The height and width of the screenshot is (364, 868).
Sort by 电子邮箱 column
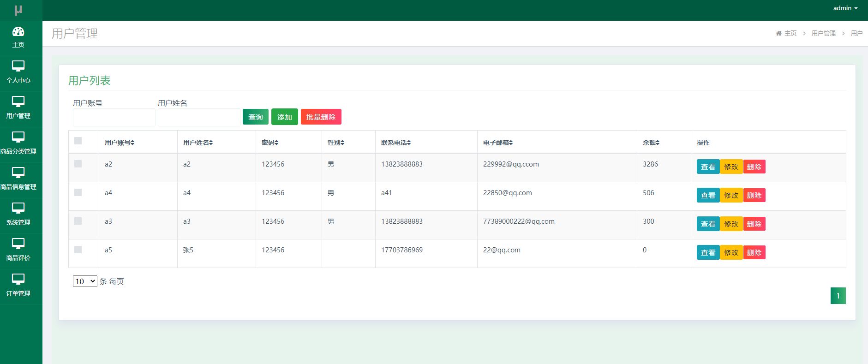pyautogui.click(x=498, y=143)
